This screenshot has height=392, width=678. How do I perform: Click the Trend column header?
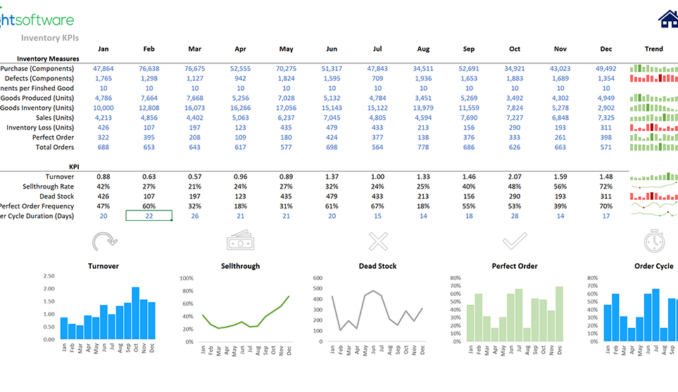[654, 49]
